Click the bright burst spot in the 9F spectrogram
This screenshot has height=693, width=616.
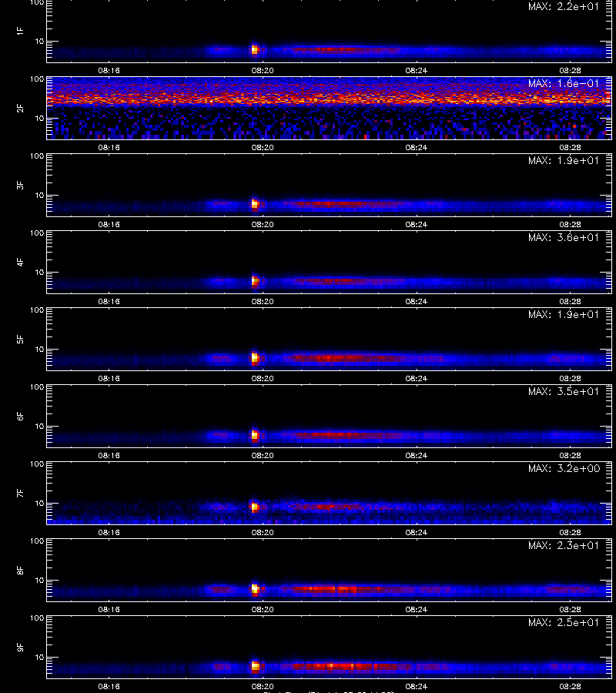click(x=255, y=665)
